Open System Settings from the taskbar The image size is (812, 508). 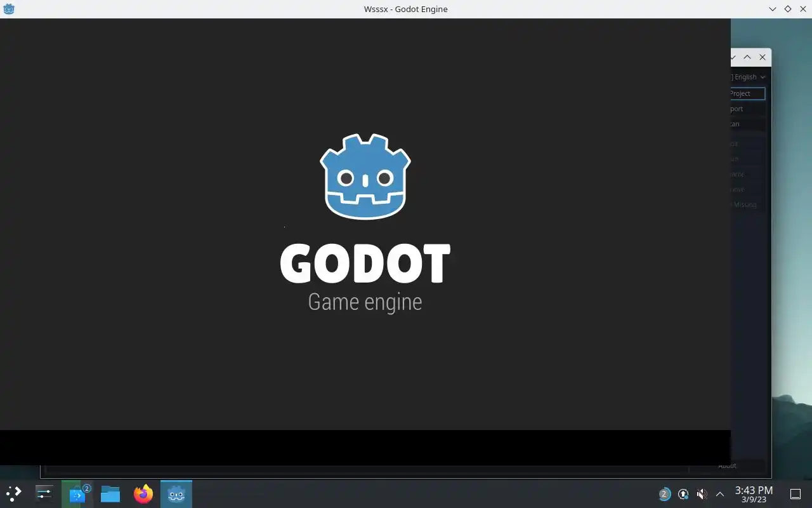point(44,493)
